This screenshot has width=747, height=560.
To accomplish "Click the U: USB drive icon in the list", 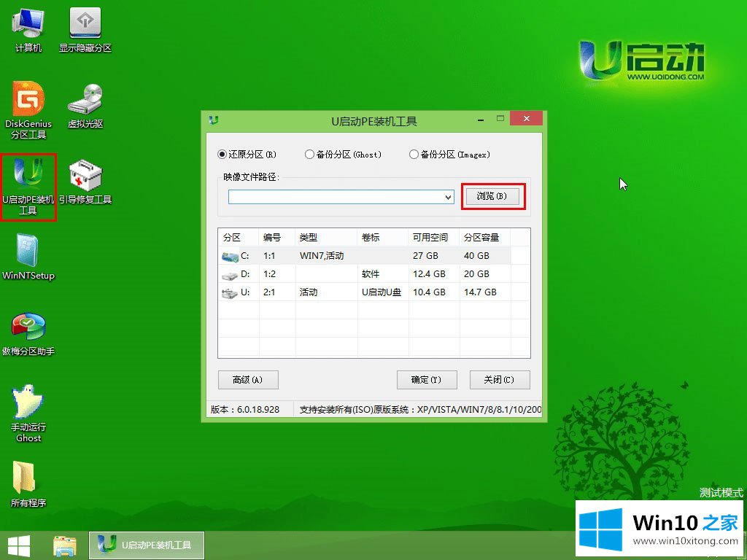I will tap(230, 293).
